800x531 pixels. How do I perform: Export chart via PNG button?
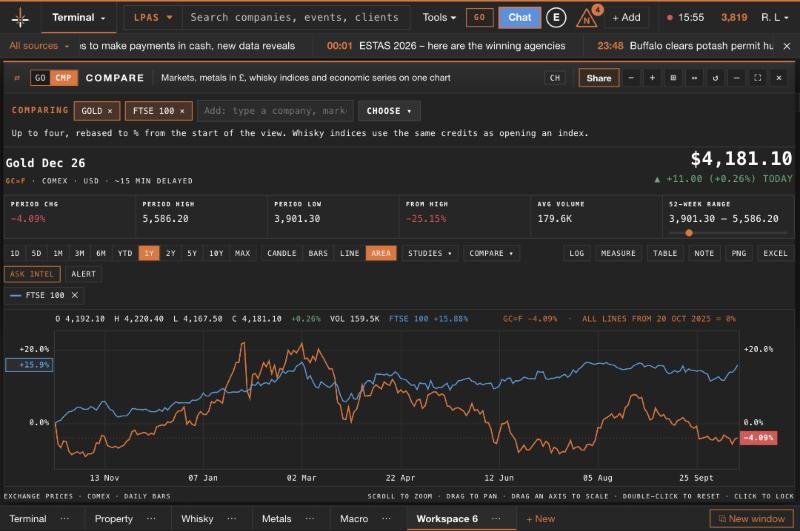(x=738, y=254)
